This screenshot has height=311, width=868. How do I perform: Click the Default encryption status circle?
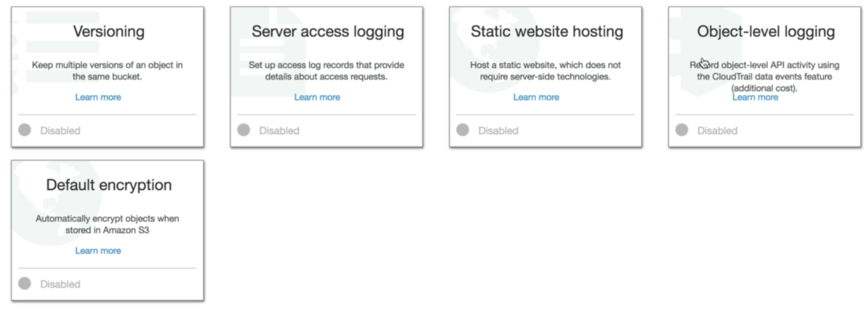(x=25, y=284)
